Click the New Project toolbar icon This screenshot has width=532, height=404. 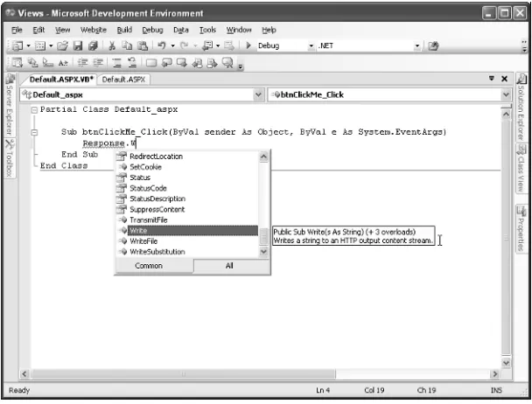pos(17,45)
